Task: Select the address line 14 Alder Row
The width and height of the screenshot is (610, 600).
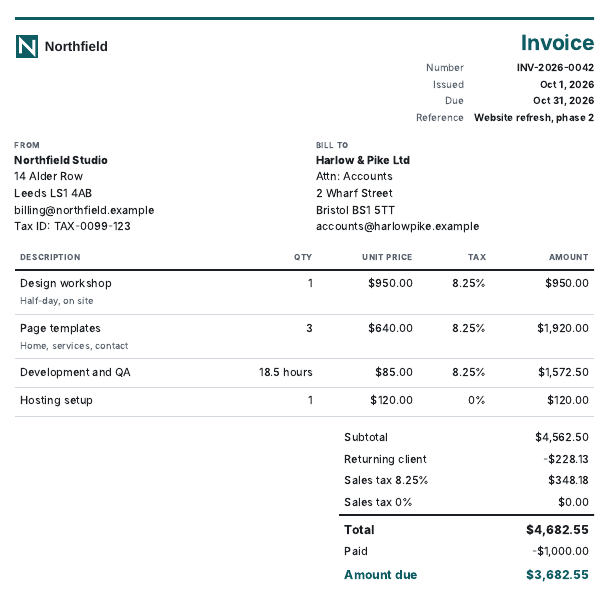Action: click(x=49, y=176)
